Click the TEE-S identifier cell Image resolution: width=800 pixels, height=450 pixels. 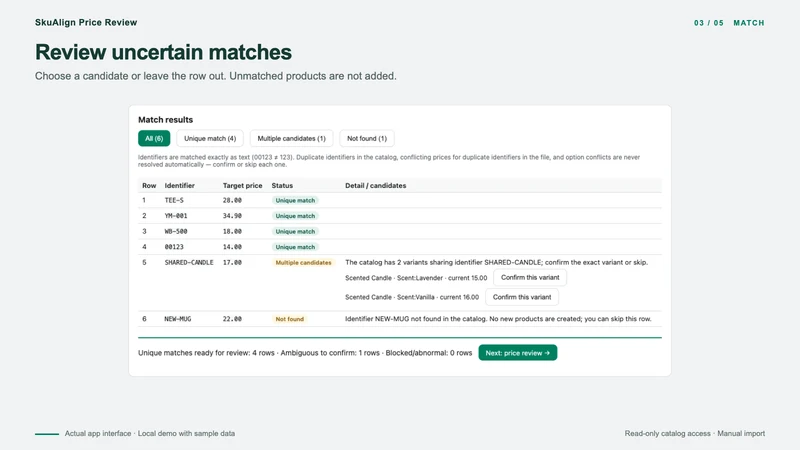coord(174,201)
